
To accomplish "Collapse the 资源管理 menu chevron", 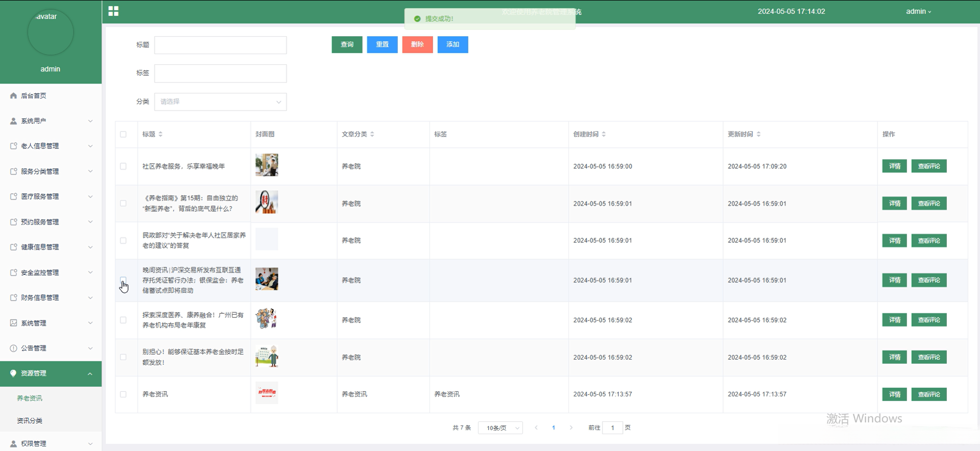I will click(x=90, y=373).
